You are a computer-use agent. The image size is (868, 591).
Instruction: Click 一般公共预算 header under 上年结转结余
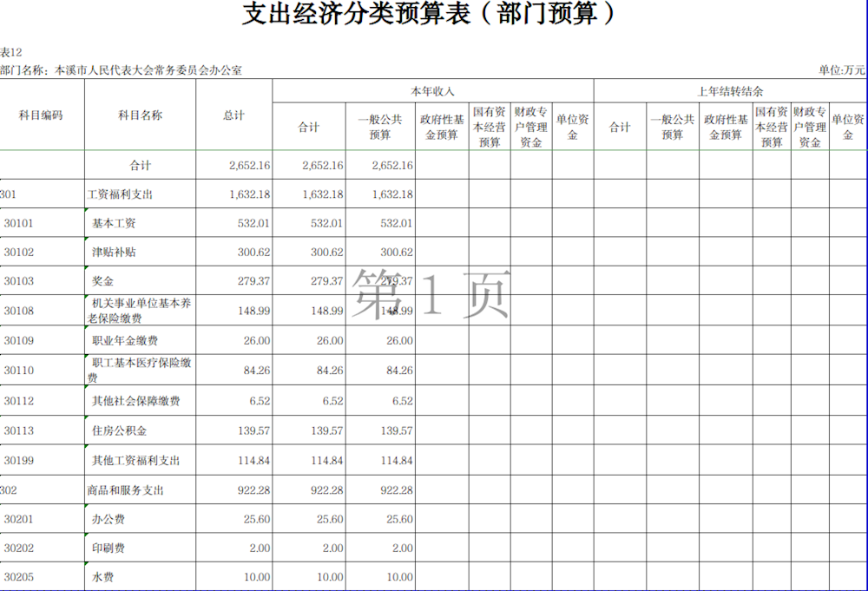point(673,128)
